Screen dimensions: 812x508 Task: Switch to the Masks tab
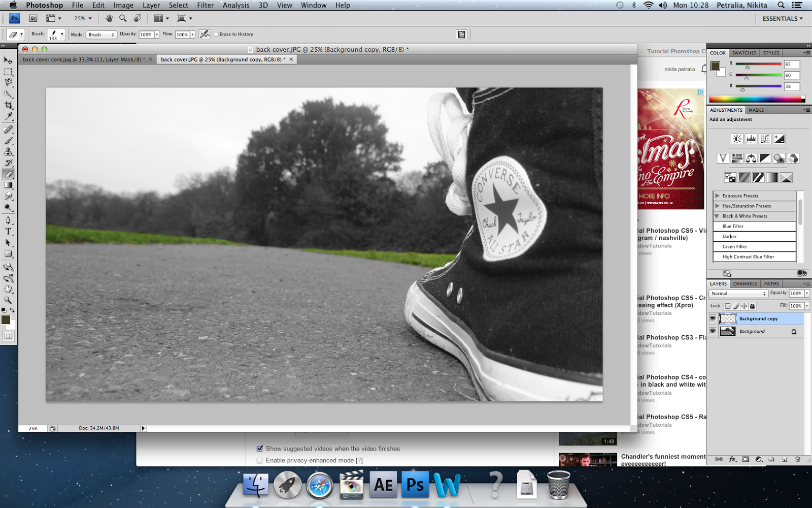click(x=756, y=110)
